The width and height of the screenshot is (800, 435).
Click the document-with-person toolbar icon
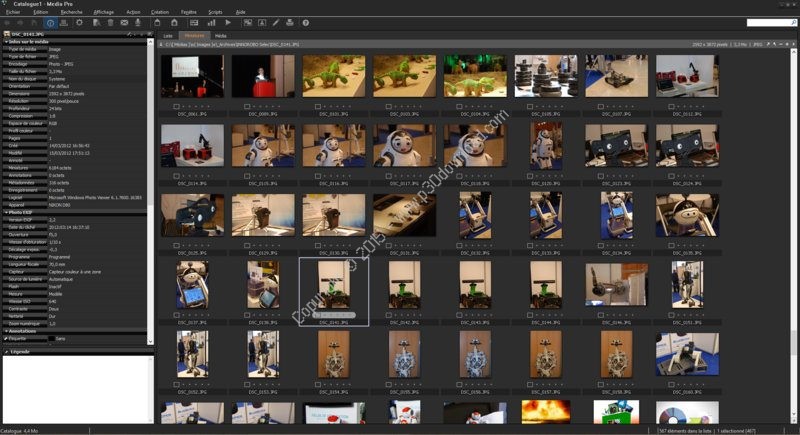tap(96, 23)
